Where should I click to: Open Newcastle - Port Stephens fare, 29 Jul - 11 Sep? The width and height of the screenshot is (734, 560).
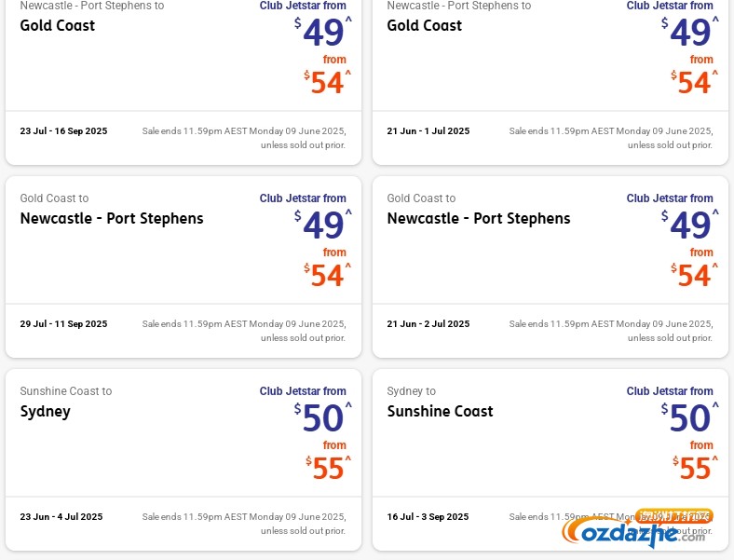(x=112, y=219)
